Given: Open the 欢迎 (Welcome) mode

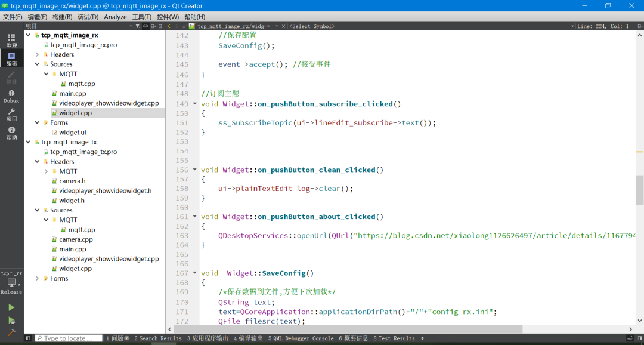Looking at the screenshot, I should (x=11, y=40).
